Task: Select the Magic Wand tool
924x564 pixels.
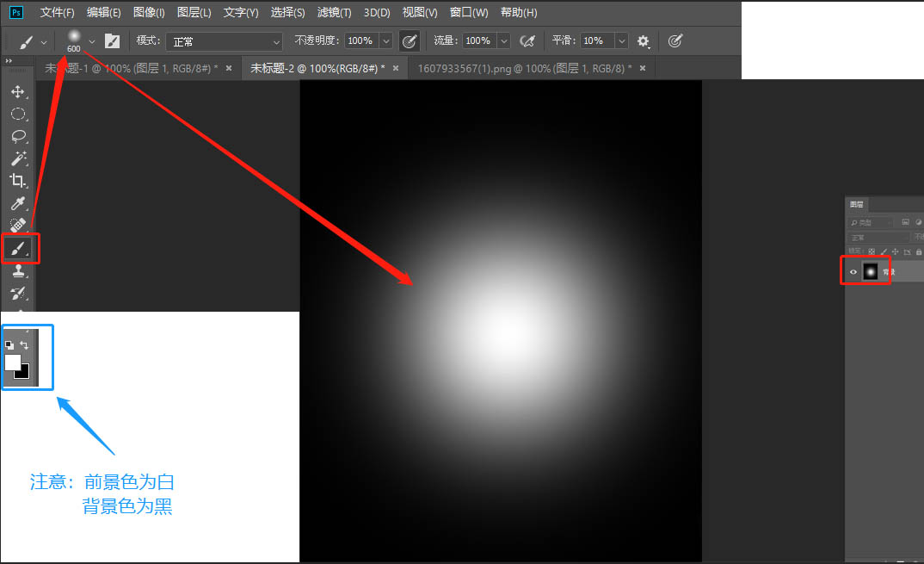Action: pyautogui.click(x=18, y=158)
